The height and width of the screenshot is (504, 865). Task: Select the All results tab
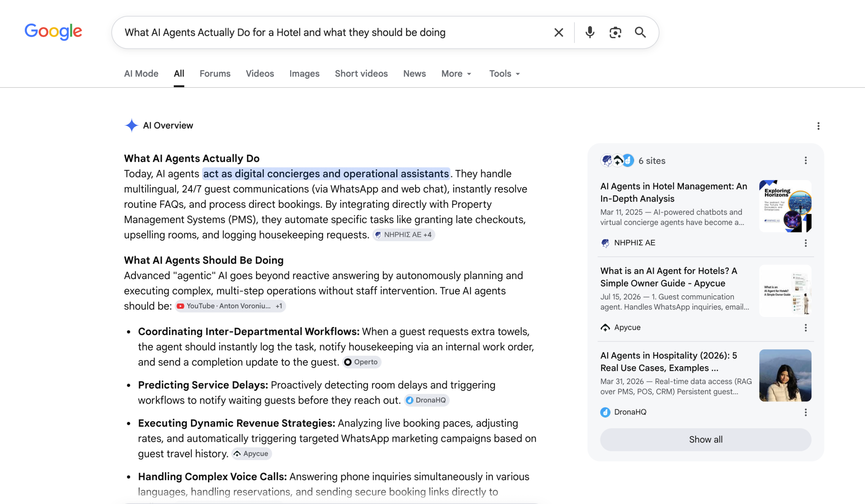coord(179,74)
